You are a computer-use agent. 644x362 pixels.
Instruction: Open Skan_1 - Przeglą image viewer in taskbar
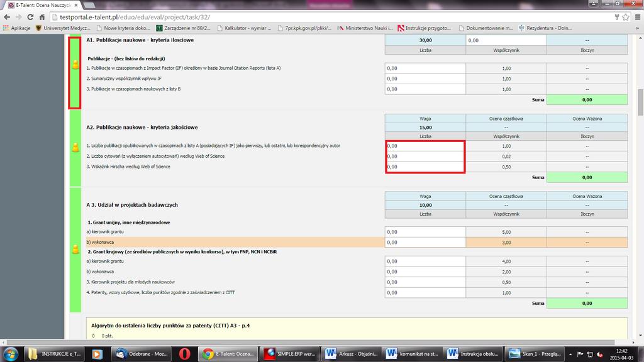pos(535,354)
